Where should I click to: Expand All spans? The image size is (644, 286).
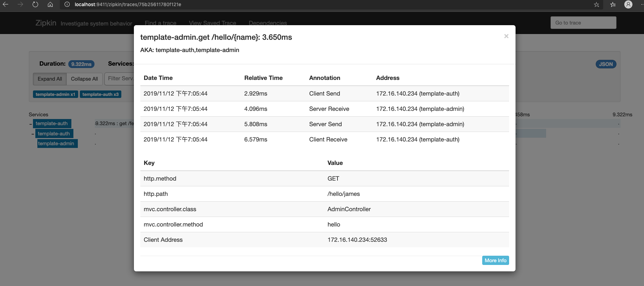click(50, 79)
